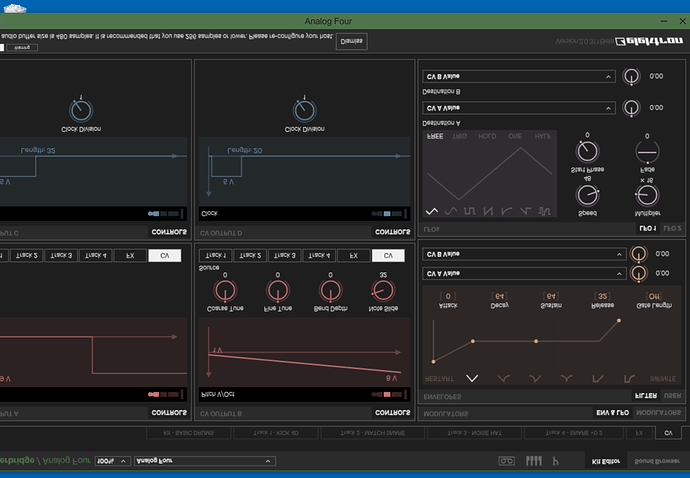Pick the random LFO waveform icon

(545, 212)
